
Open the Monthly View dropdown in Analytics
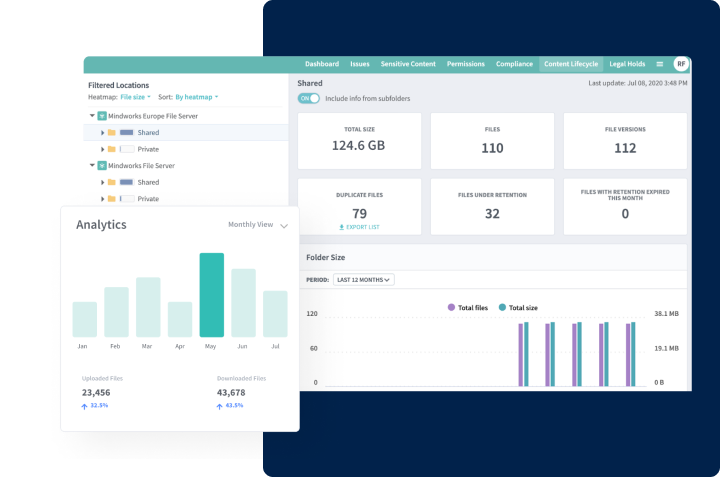[257, 225]
